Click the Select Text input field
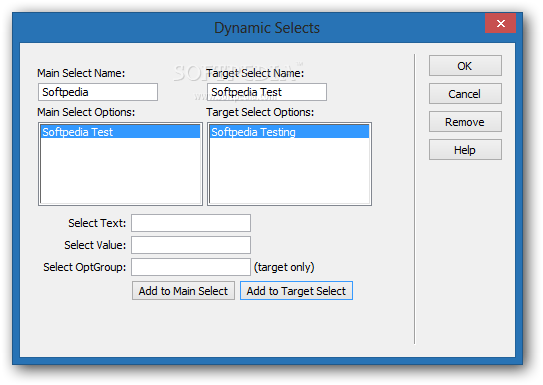The width and height of the screenshot is (543, 385). (x=191, y=223)
